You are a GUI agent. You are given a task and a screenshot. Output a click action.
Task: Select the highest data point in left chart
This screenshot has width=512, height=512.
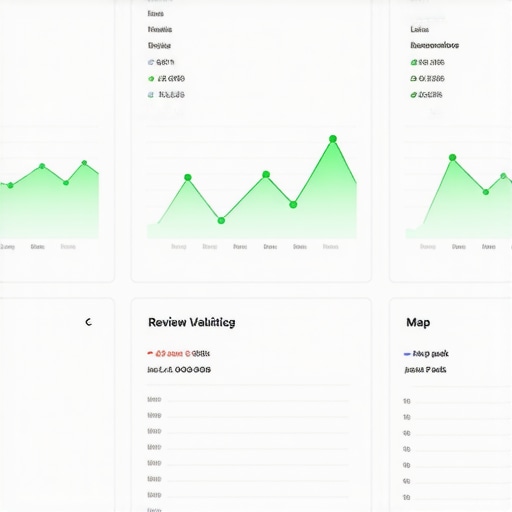pyautogui.click(x=84, y=163)
